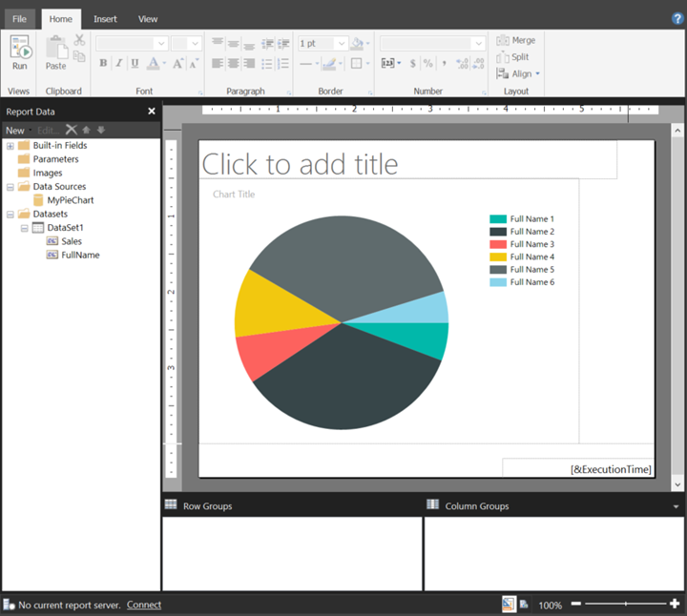The image size is (687, 616).
Task: Click the Delete X icon in Report Data
Action: pos(71,130)
